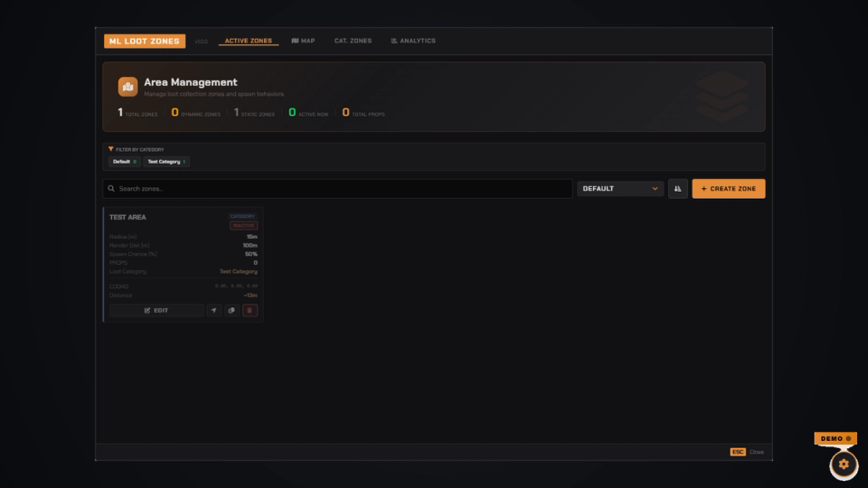868x488 pixels.
Task: Click the Total Zones stat counter
Action: [x=137, y=113]
